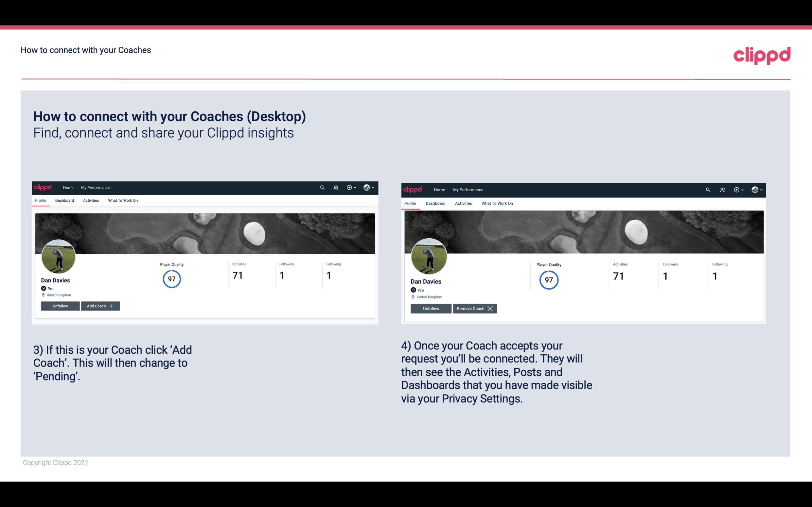The height and width of the screenshot is (507, 812).
Task: Click the Add Coach button
Action: point(99,306)
